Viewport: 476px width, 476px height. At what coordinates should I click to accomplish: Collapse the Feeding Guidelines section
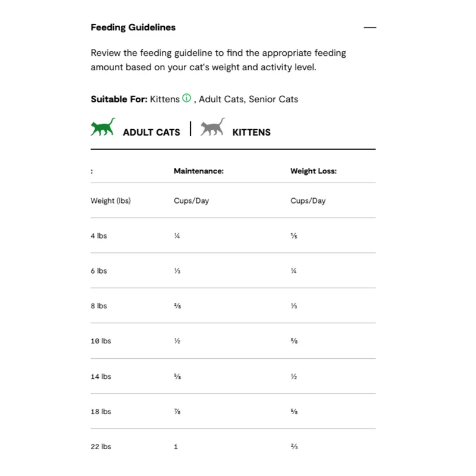tap(369, 27)
